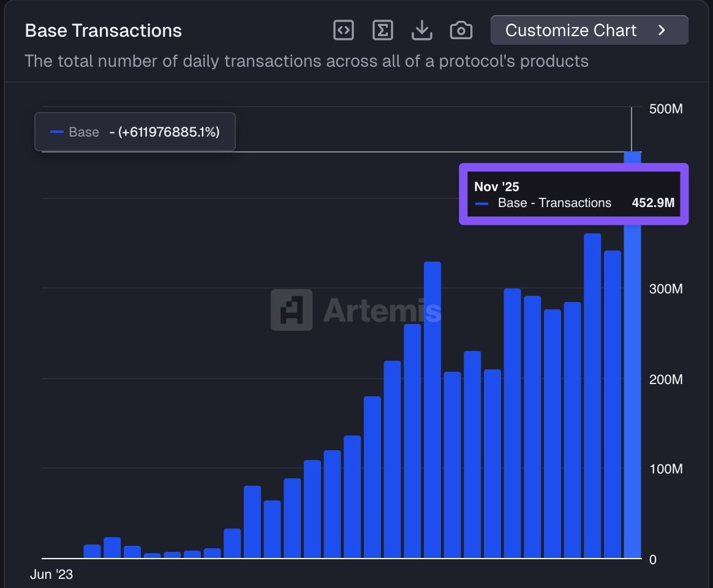
Task: Click the 300M y-axis label
Action: tap(665, 289)
